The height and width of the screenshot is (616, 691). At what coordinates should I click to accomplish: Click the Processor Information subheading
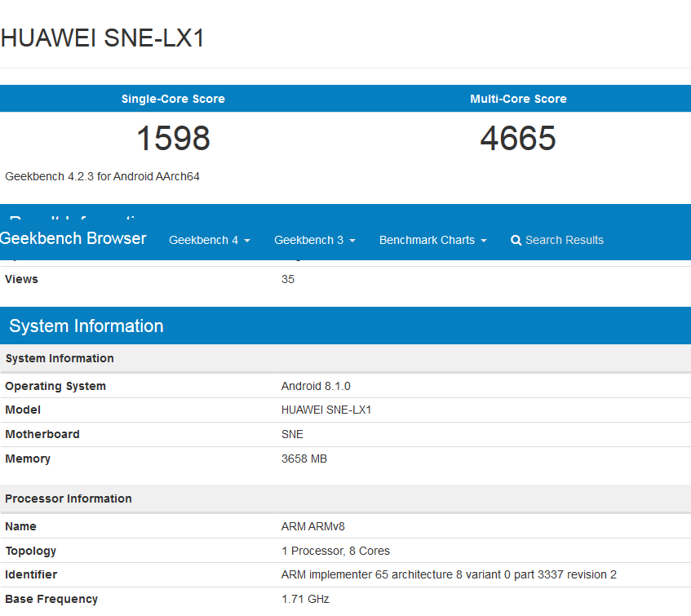coord(69,499)
